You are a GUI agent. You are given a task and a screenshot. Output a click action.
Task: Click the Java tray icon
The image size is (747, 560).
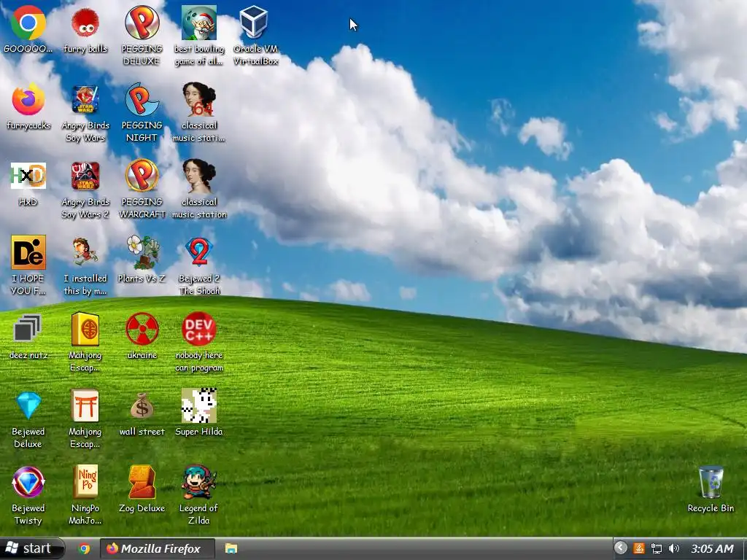(x=638, y=548)
